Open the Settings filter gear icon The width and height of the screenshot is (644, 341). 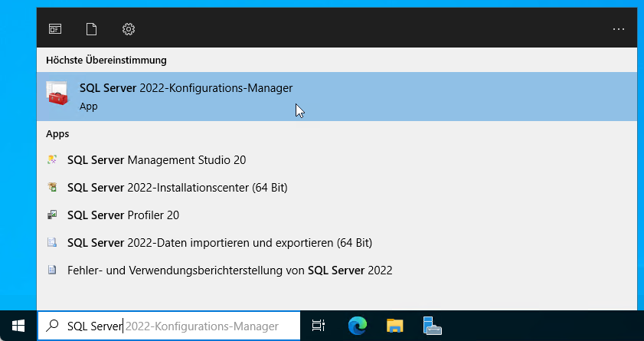coord(129,29)
